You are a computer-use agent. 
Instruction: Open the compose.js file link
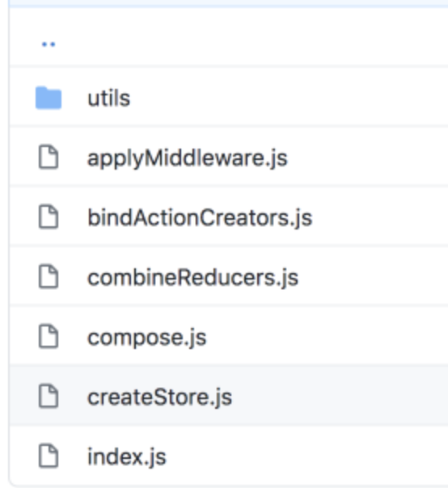point(146,338)
